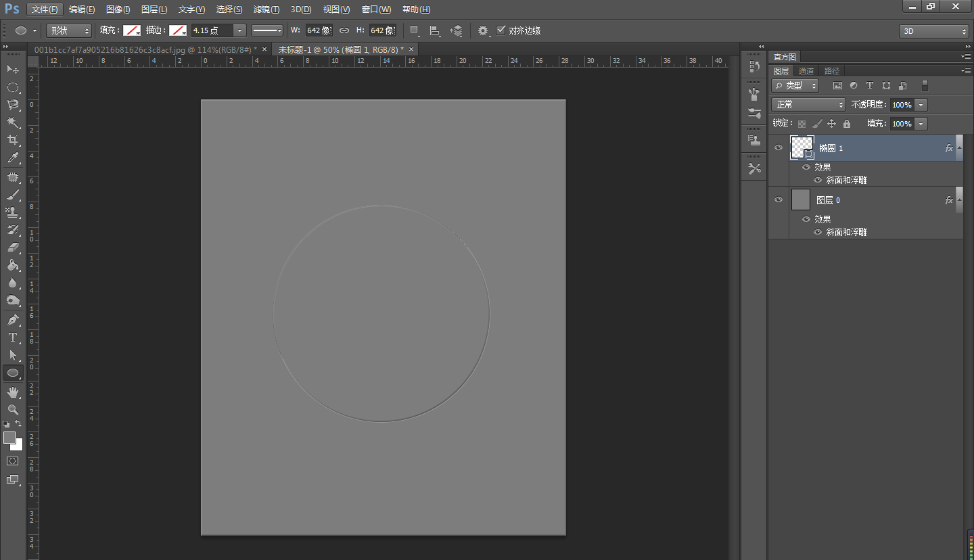
Task: Select the Move tool
Action: pos(12,69)
